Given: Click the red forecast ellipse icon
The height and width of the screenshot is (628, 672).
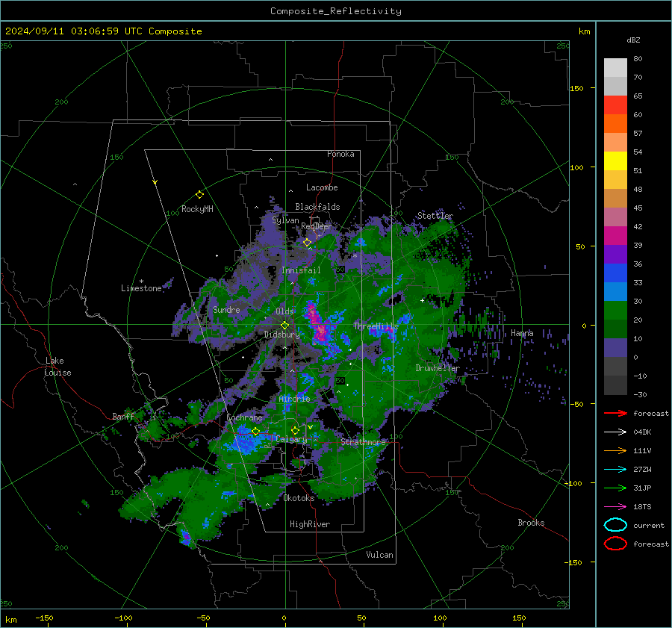Looking at the screenshot, I should tap(615, 544).
